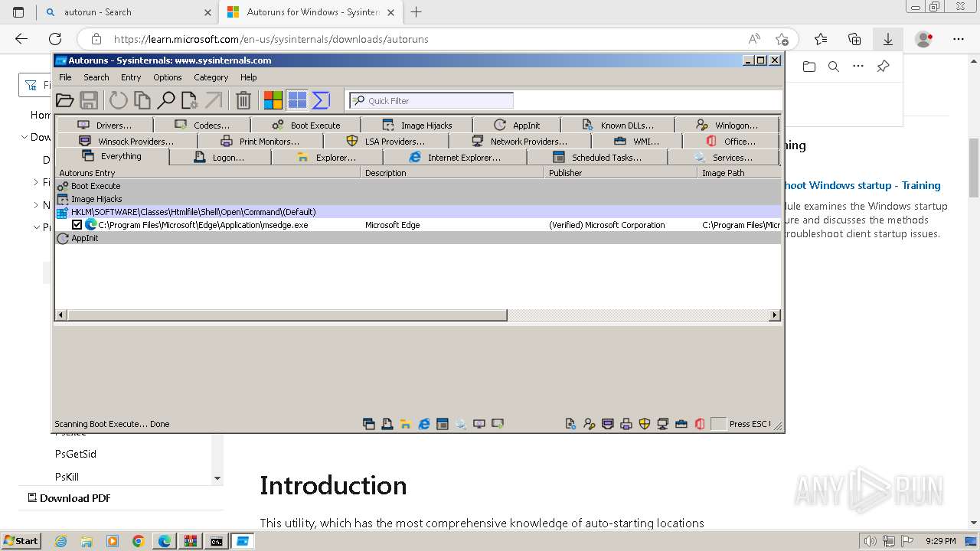Click the VirusTotal sigma toolbar icon

pyautogui.click(x=321, y=100)
